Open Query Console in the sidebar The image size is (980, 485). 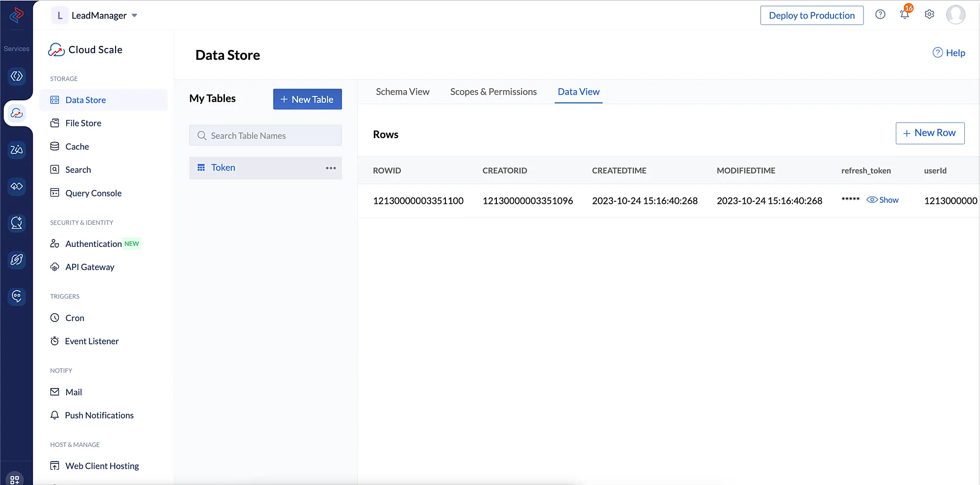93,193
